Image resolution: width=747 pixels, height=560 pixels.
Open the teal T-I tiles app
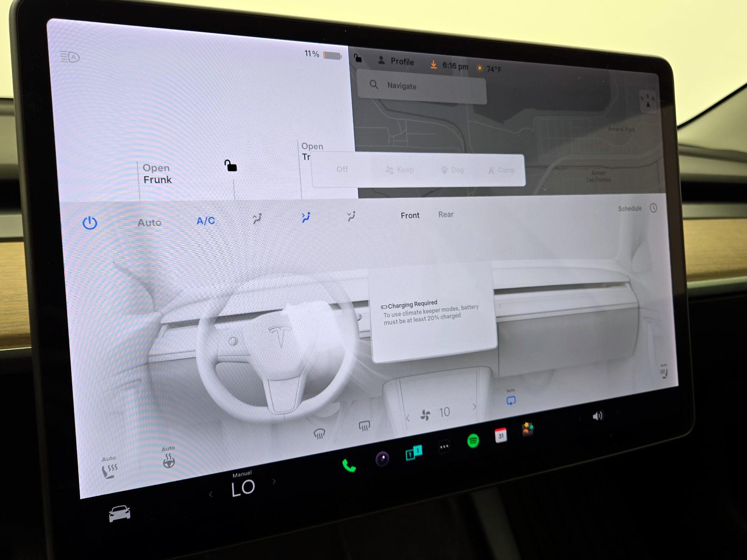(414, 453)
